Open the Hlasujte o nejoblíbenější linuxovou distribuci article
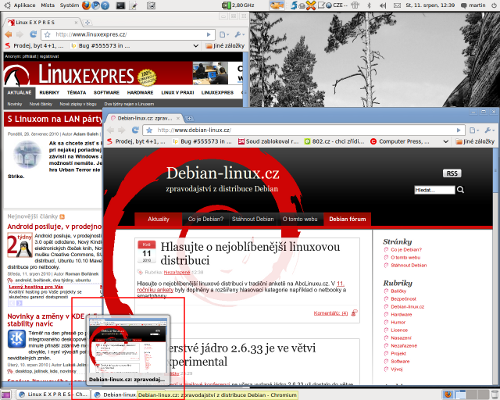 250,253
